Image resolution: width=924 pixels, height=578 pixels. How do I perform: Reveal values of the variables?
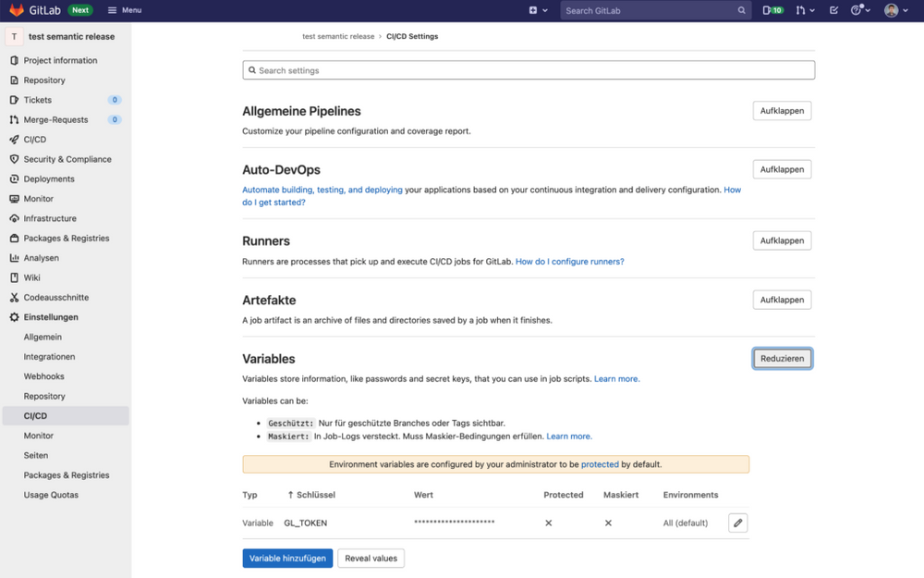(371, 558)
